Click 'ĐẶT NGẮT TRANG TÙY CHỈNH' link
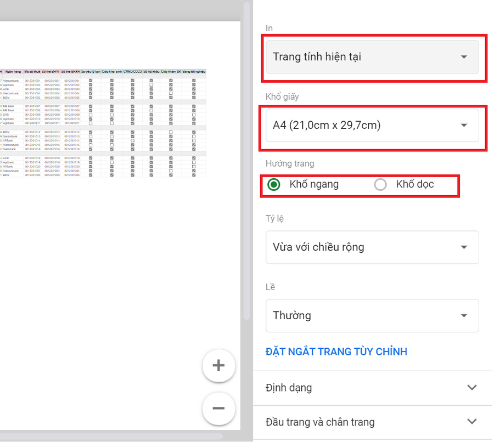 (336, 351)
